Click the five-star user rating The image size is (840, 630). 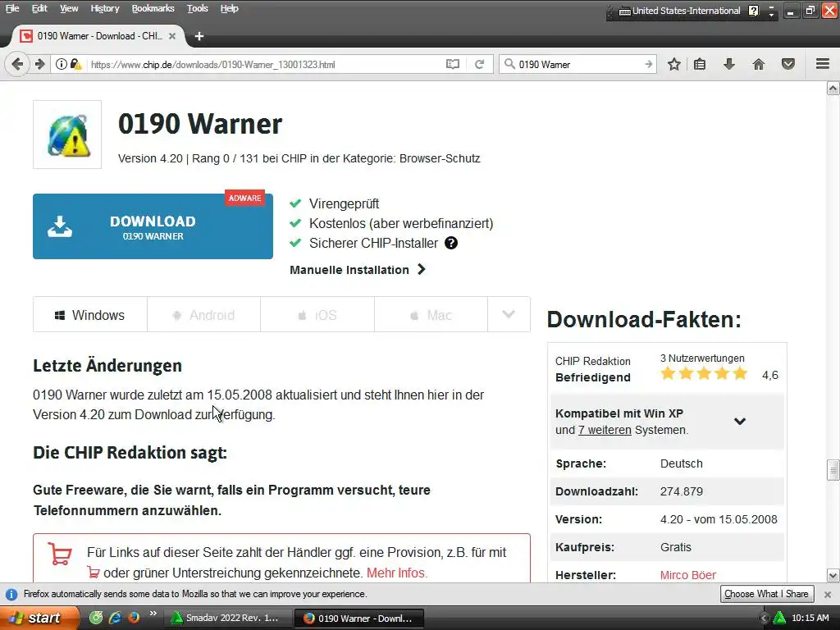tap(703, 373)
